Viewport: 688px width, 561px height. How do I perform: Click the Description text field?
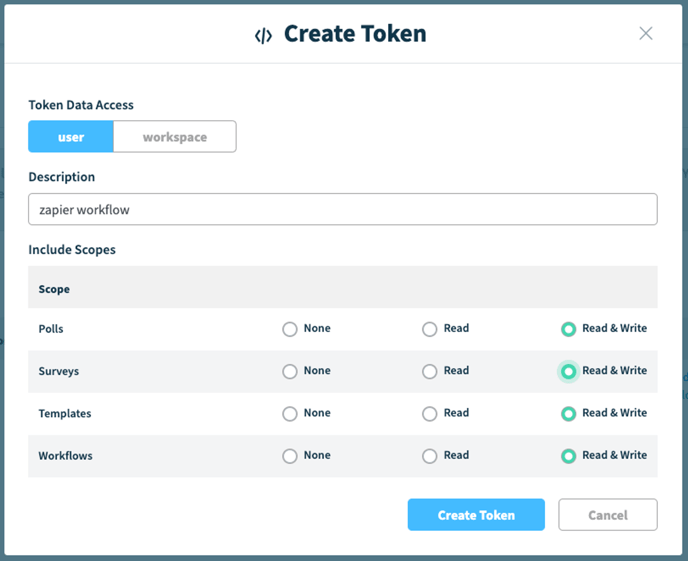click(342, 209)
